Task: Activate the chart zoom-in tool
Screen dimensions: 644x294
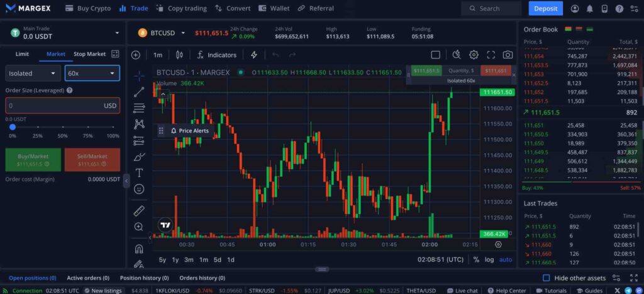Action: click(139, 227)
